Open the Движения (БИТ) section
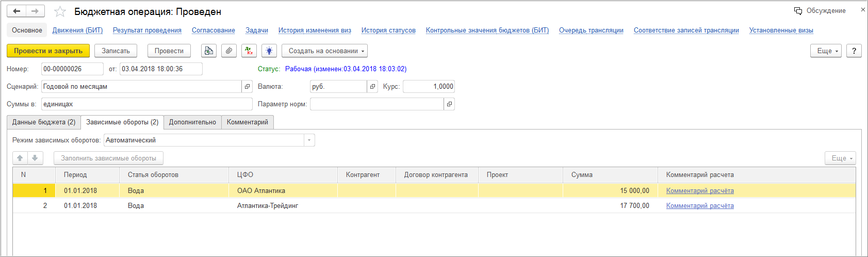Image resolution: width=868 pixels, height=257 pixels. pos(77,30)
